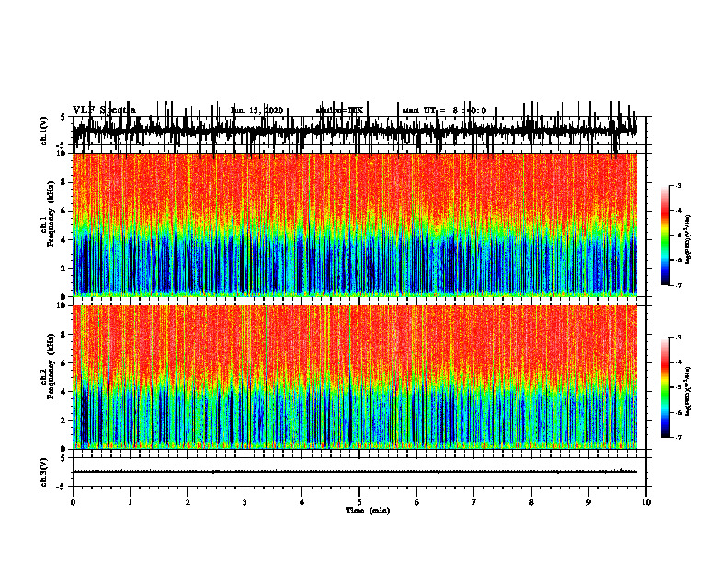
Task: Click the date label reading 15, 2020
Action: [267, 110]
